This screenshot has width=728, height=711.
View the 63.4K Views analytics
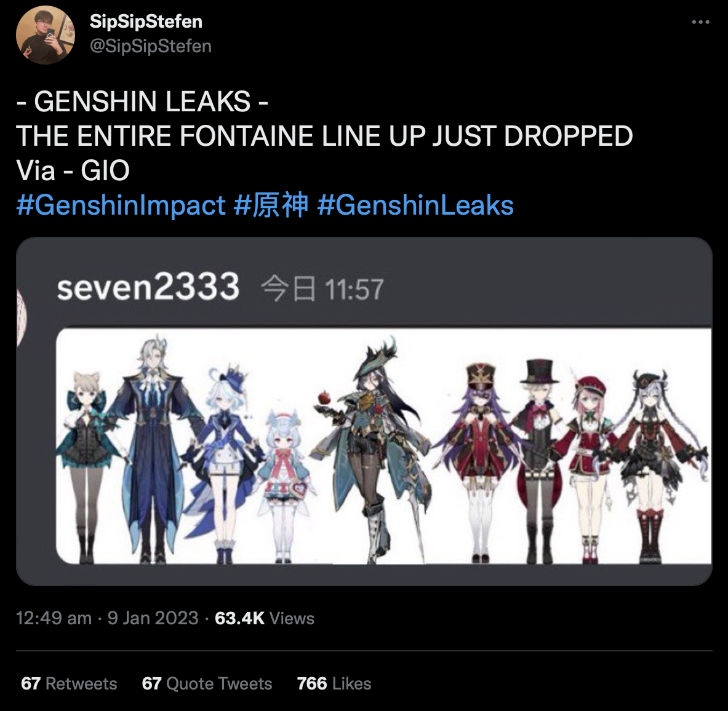coord(264,618)
